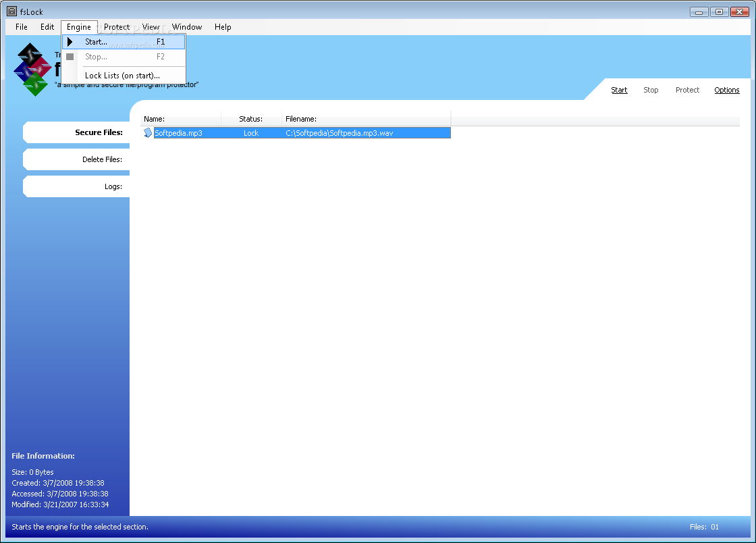756x543 pixels.
Task: Click the Files: 01 status counter
Action: point(704,527)
